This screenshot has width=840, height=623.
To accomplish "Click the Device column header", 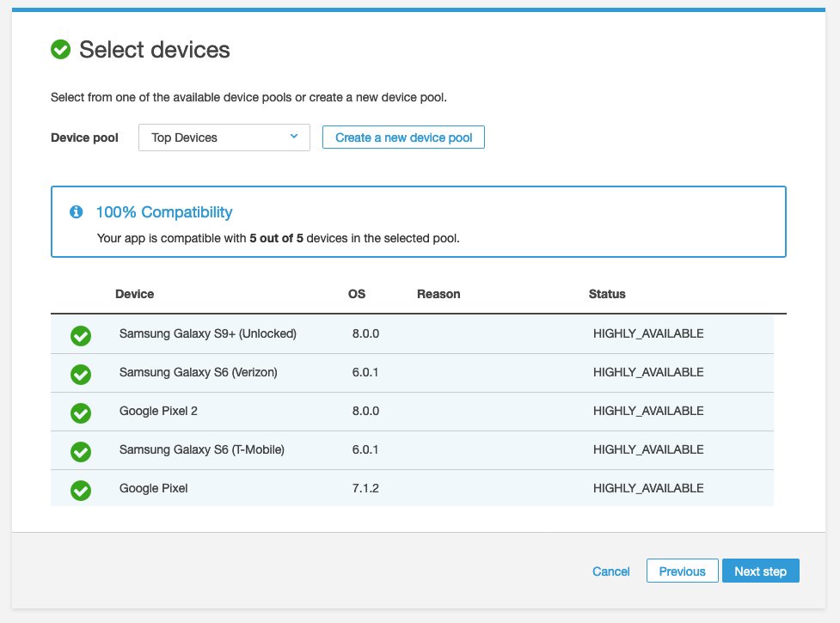I will (134, 294).
